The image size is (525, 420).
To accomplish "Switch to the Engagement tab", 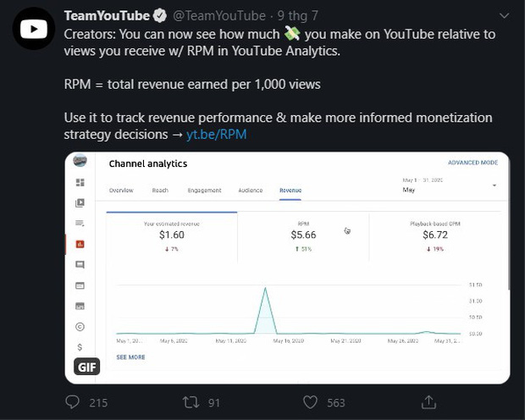I will coord(204,191).
